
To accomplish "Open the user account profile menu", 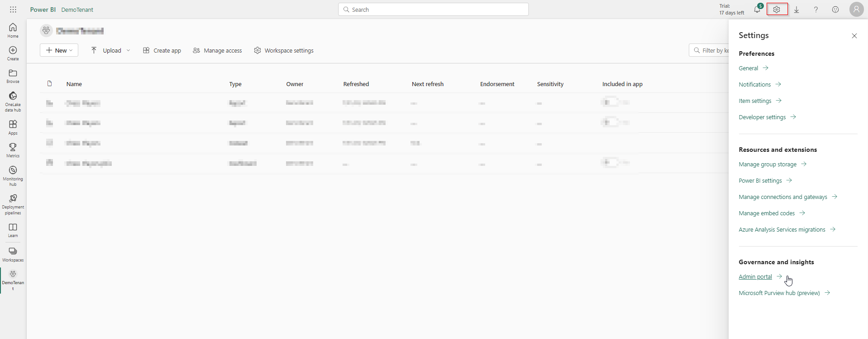I will point(856,10).
